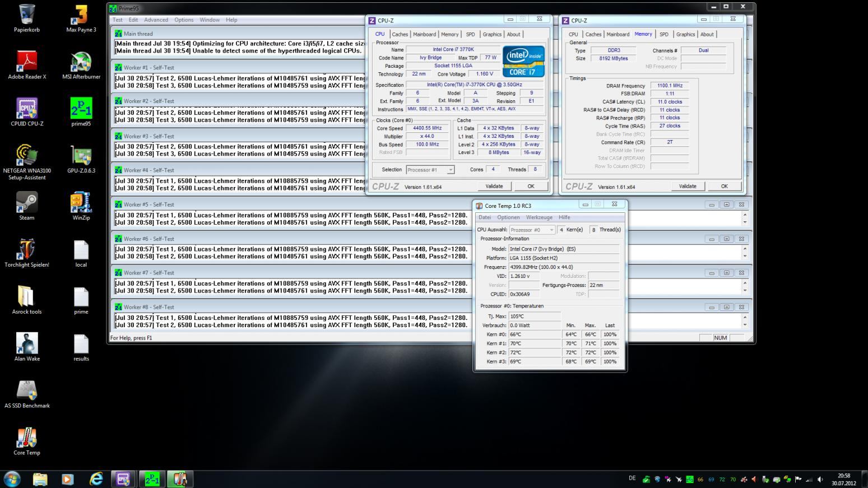The height and width of the screenshot is (488, 868).
Task: Click the volume speaker tray icon
Action: [820, 479]
